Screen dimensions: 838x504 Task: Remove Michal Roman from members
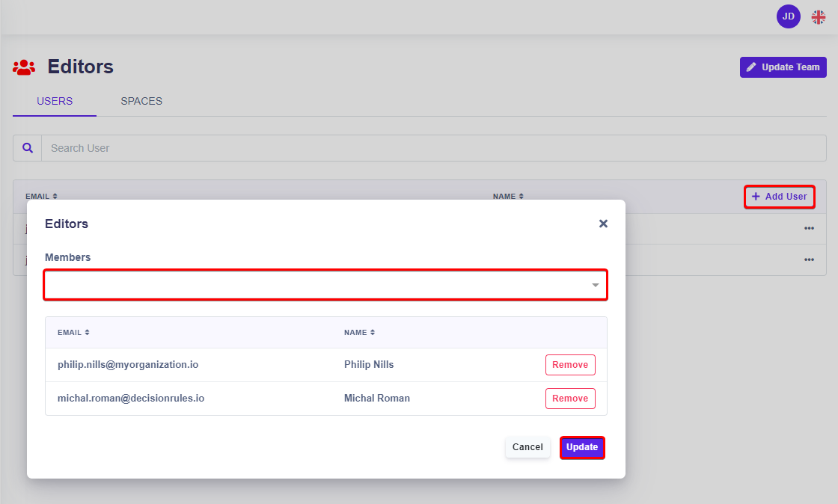[569, 399]
